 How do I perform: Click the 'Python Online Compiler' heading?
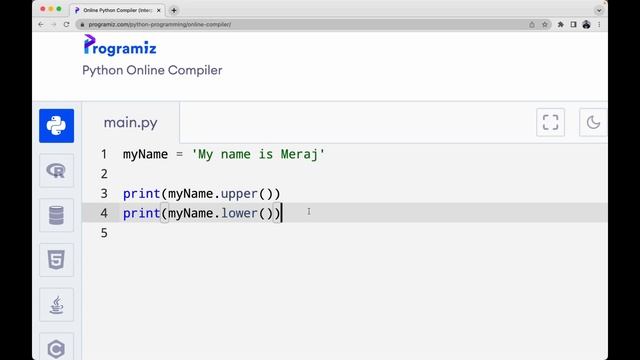coord(152,70)
